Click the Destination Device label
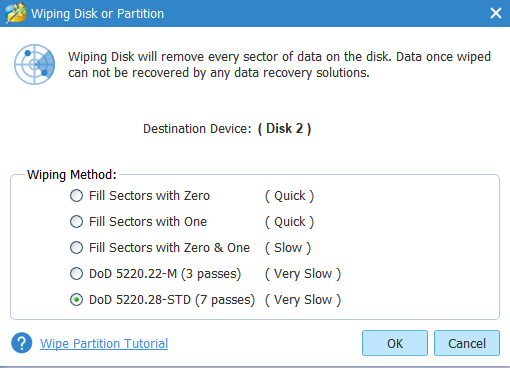Image resolution: width=510 pixels, height=368 pixels. [x=197, y=129]
